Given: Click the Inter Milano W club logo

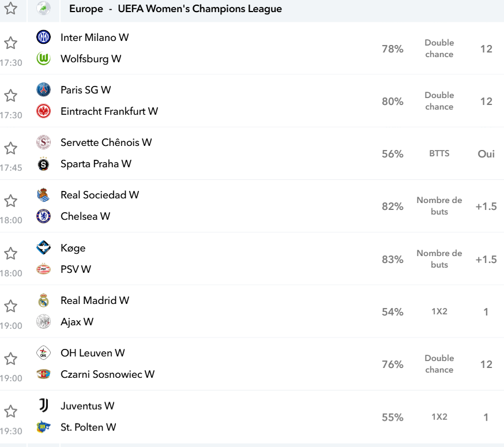Looking at the screenshot, I should click(43, 37).
